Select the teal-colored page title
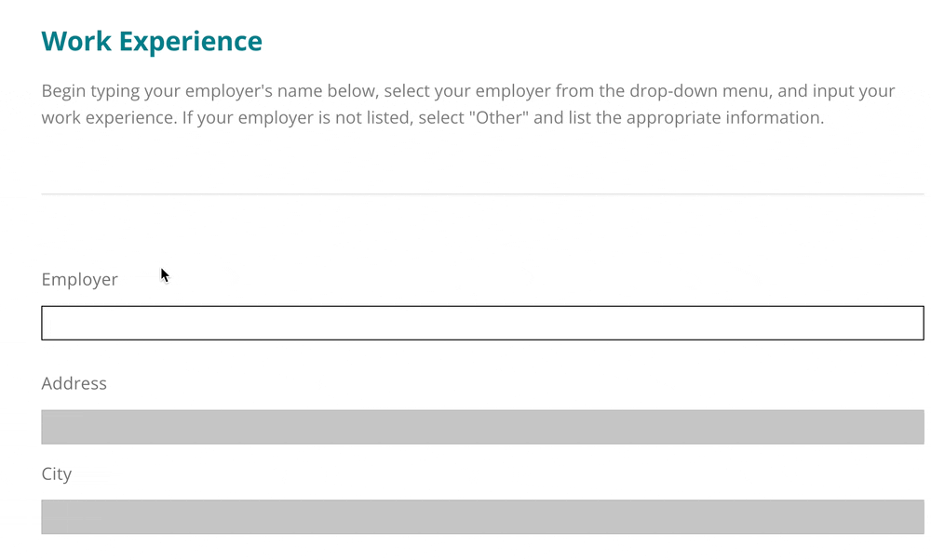Screen dimensions: 931x560 pos(152,41)
